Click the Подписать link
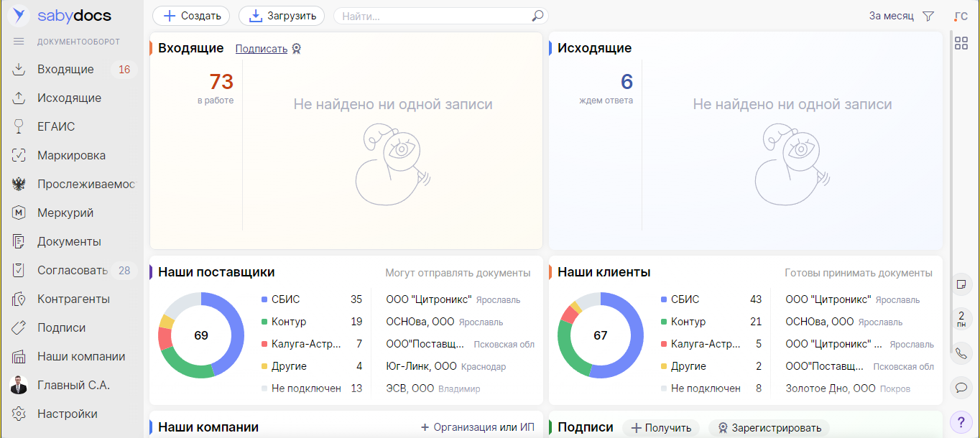This screenshot has width=980, height=438. coord(262,49)
